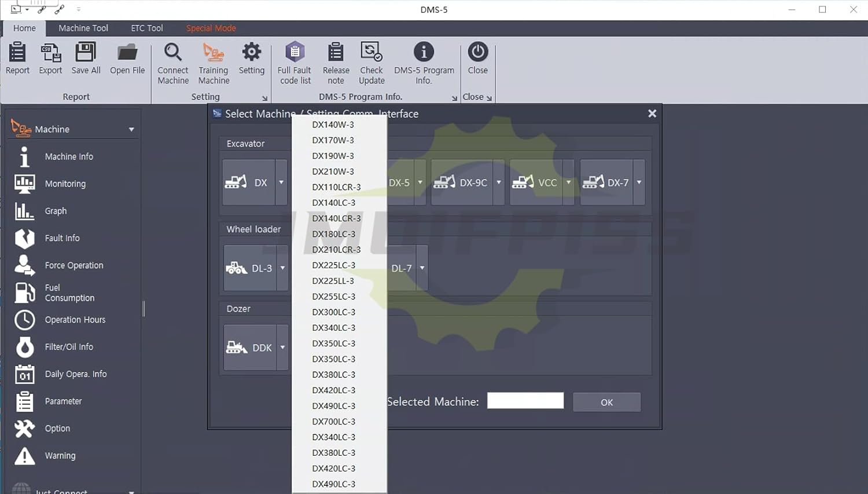The height and width of the screenshot is (494, 868).
Task: Select DX190W-3 from the list
Action: 340,156
